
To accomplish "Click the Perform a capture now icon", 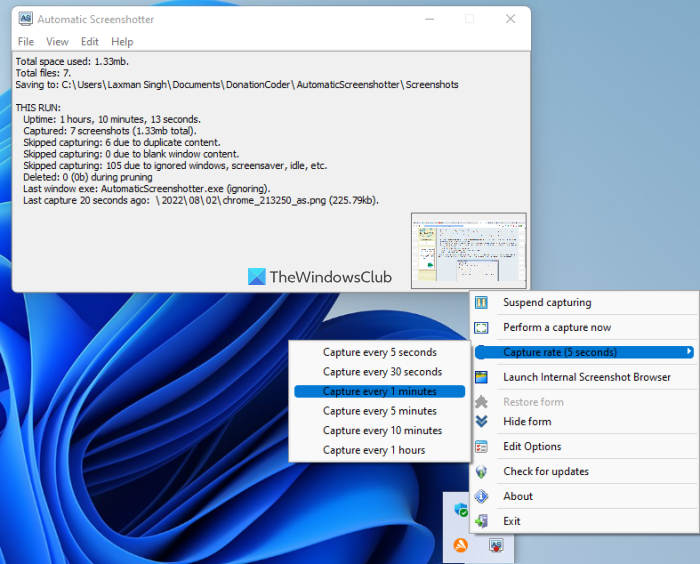I will 481,328.
